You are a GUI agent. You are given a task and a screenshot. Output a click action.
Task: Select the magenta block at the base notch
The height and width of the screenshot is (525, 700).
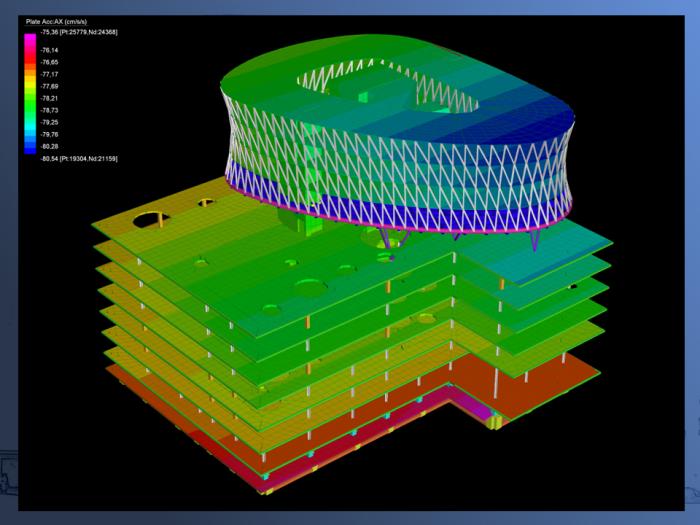(483, 410)
